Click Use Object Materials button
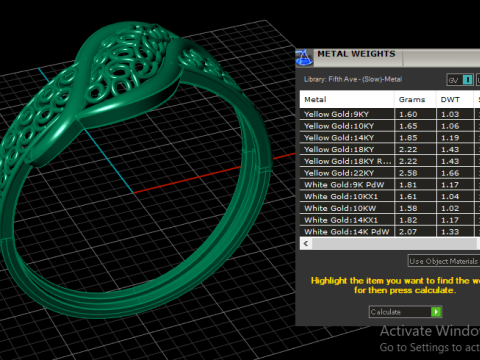 click(x=444, y=261)
